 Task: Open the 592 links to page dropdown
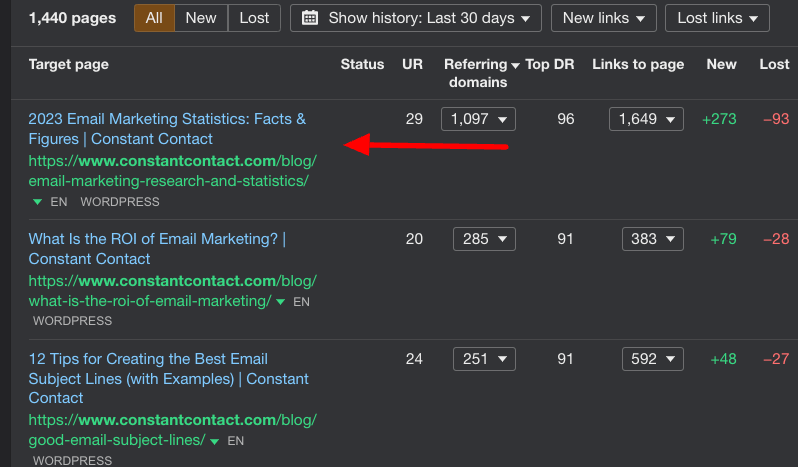click(x=653, y=359)
